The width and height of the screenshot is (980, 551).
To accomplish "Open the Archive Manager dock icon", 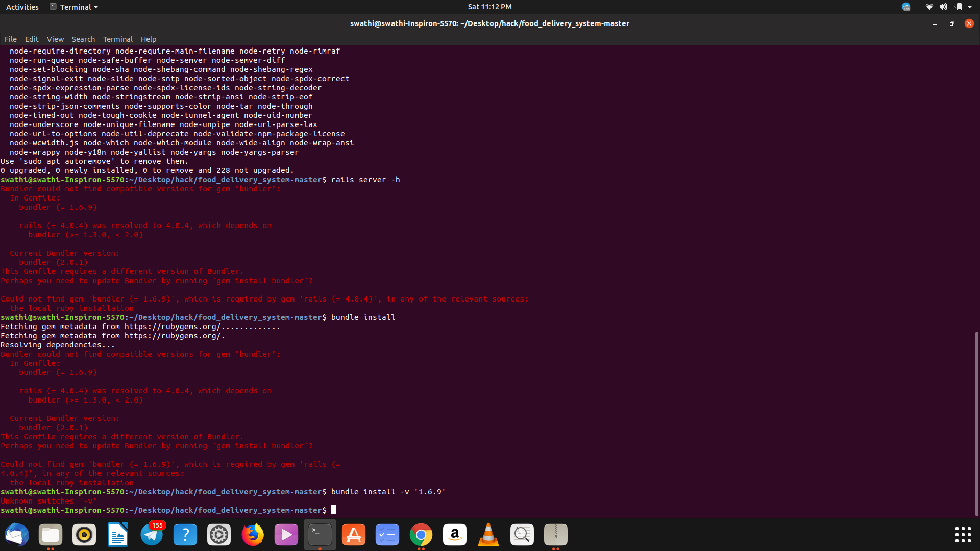I will [556, 535].
